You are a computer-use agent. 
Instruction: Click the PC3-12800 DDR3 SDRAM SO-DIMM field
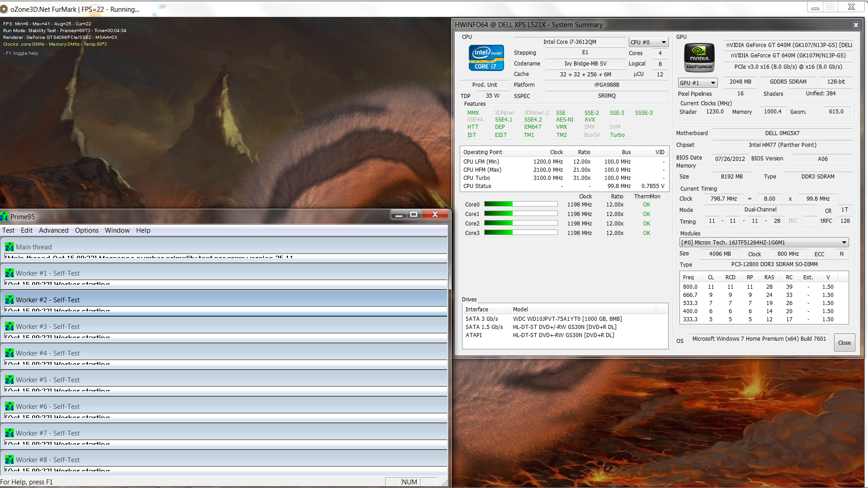point(774,264)
